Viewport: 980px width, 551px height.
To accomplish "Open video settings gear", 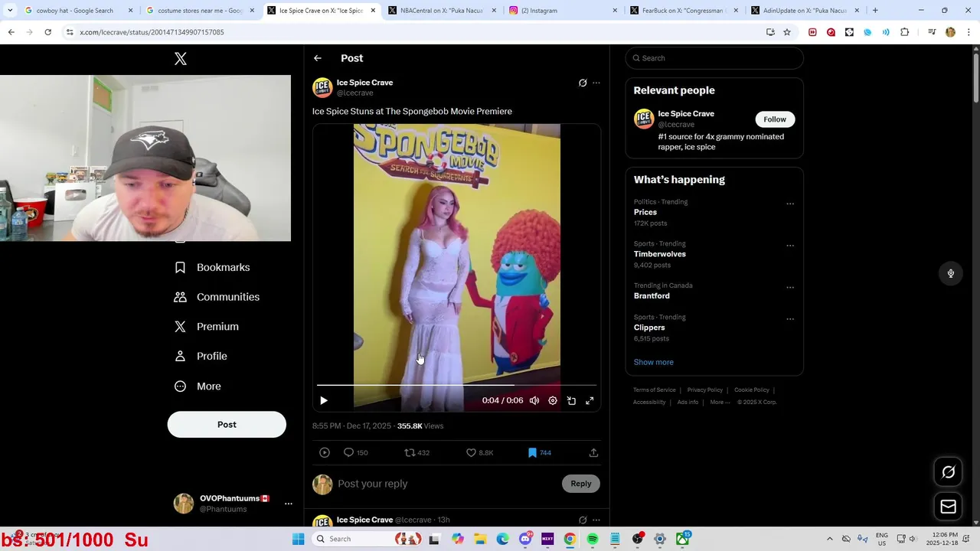I will [553, 400].
